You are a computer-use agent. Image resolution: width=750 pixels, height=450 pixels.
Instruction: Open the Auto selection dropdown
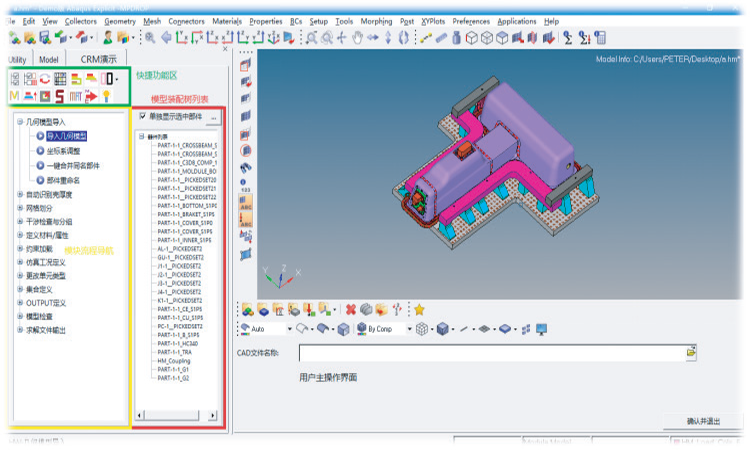(290, 328)
